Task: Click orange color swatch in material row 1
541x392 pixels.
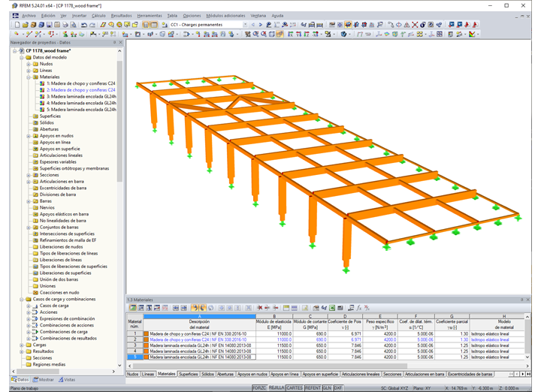Action: tap(147, 334)
